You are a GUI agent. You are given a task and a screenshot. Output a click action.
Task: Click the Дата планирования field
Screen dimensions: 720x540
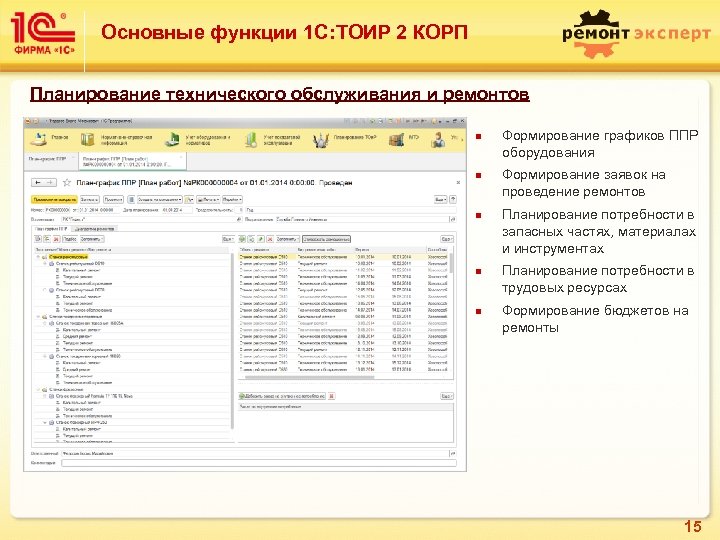coord(177,210)
